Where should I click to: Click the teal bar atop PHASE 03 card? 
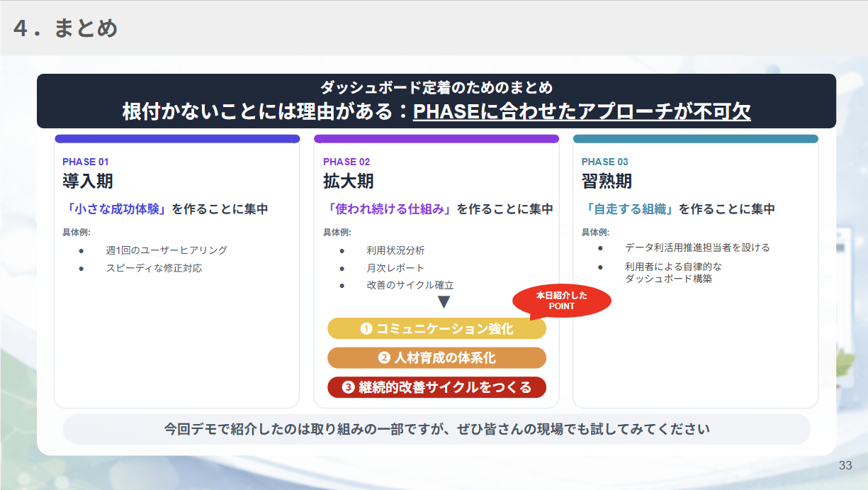point(695,139)
